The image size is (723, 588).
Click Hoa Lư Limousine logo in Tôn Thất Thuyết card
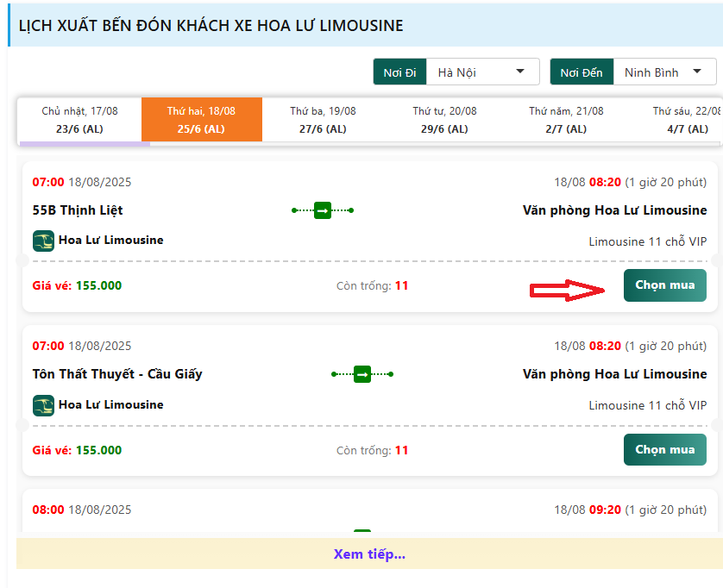coord(43,405)
